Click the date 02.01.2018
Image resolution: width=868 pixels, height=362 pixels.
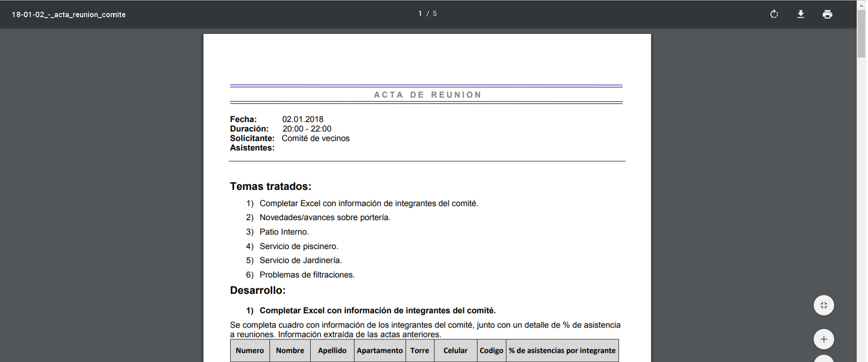[303, 119]
